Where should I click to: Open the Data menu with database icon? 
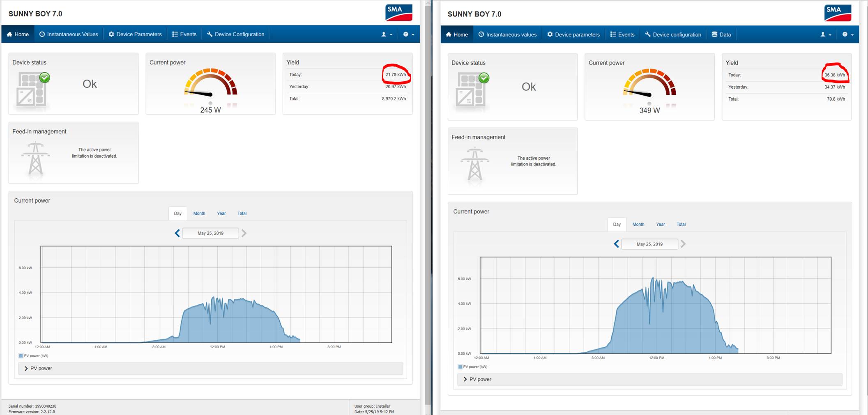click(721, 34)
